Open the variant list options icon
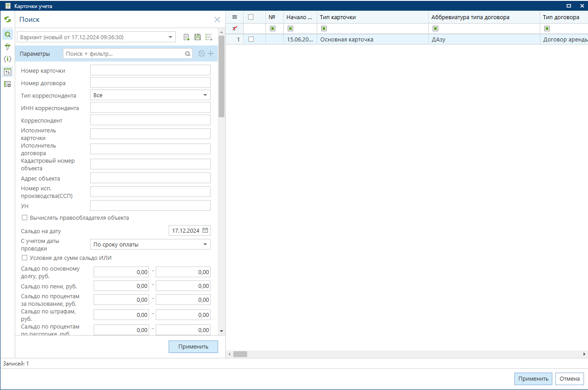 (209, 37)
